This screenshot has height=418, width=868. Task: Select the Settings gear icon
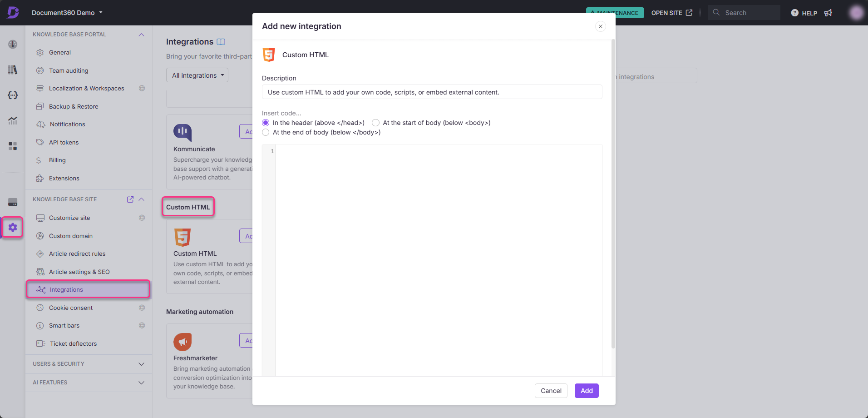[13, 227]
